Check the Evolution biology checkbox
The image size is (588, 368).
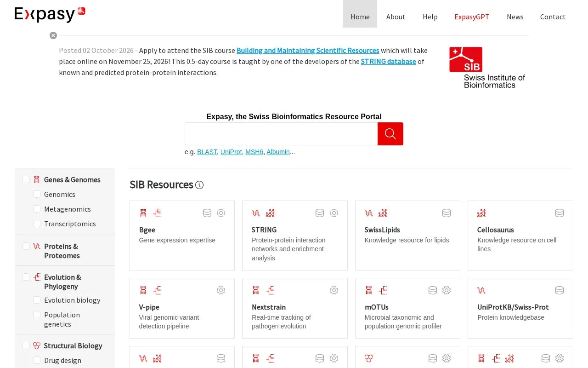click(37, 300)
